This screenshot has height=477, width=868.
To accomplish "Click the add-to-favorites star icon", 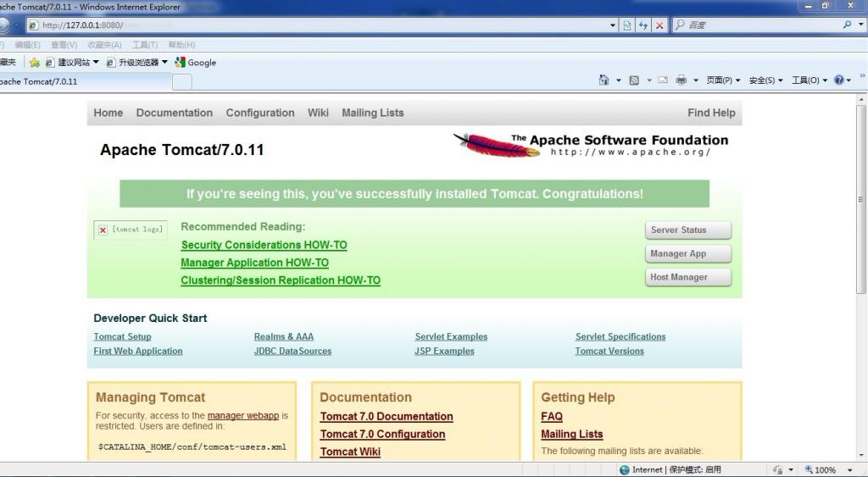I will pyautogui.click(x=34, y=63).
